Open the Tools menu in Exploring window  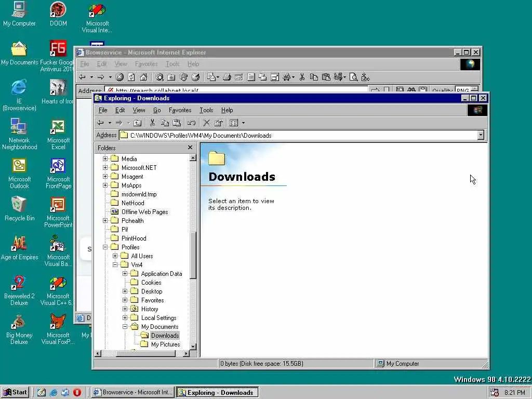pyautogui.click(x=206, y=110)
